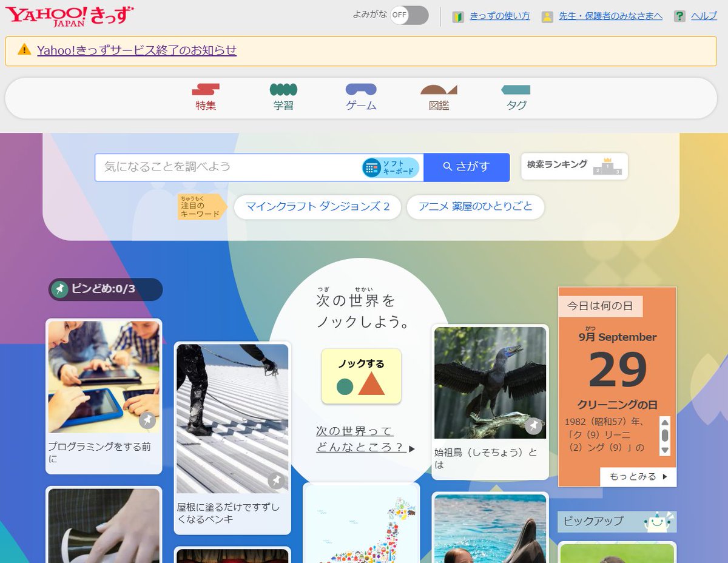The image size is (728, 563).
Task: Click the yellow person icon for teachers and guardians
Action: pyautogui.click(x=547, y=16)
